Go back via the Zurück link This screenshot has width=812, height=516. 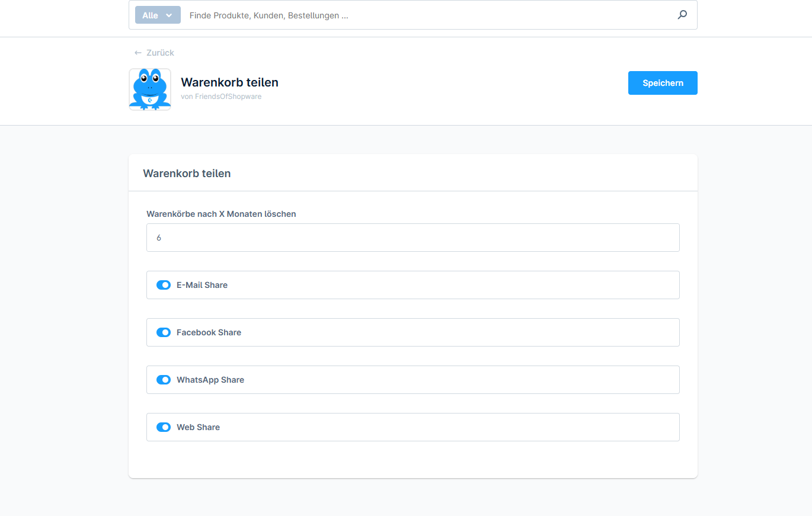point(160,53)
